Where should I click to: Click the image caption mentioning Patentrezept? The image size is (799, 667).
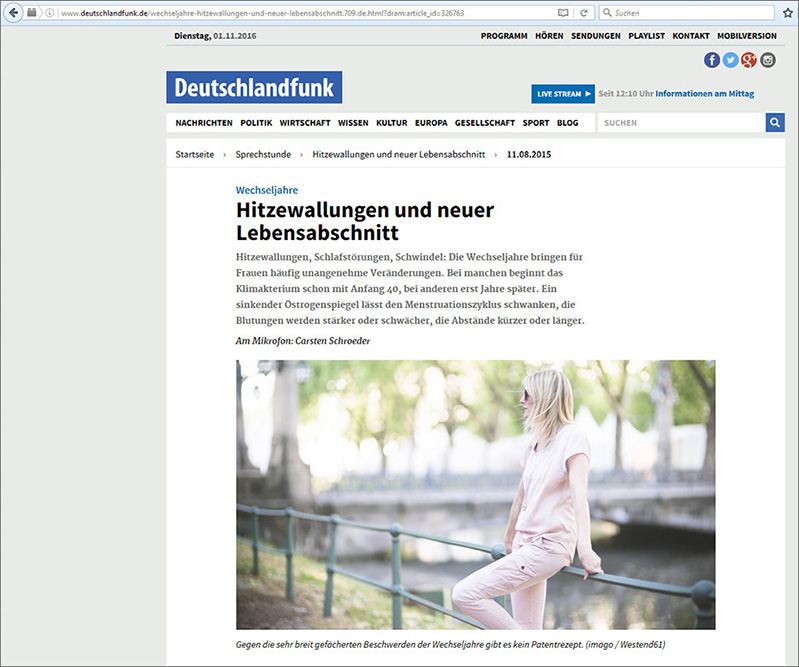(x=450, y=645)
